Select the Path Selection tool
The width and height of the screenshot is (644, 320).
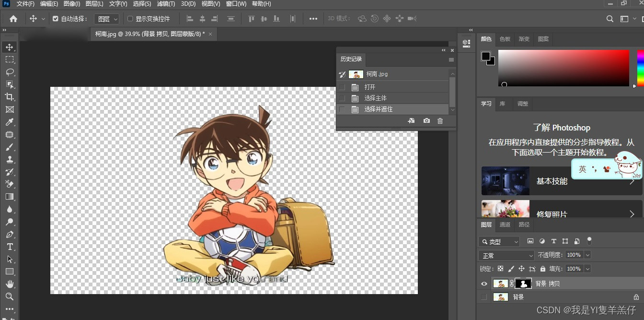tap(10, 259)
